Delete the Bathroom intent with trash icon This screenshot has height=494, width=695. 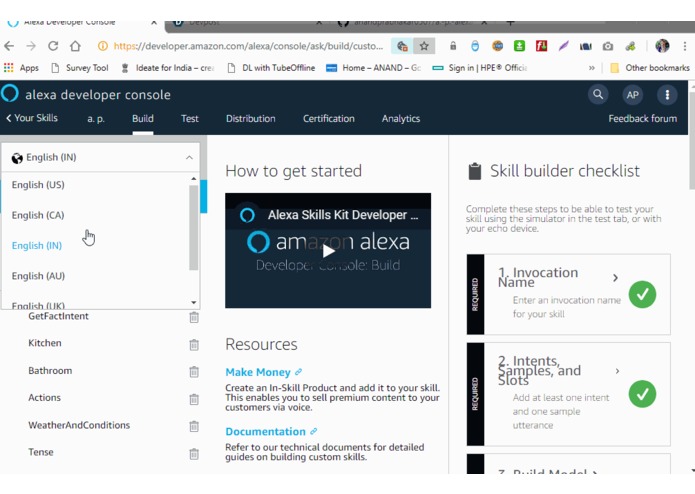pyautogui.click(x=194, y=372)
